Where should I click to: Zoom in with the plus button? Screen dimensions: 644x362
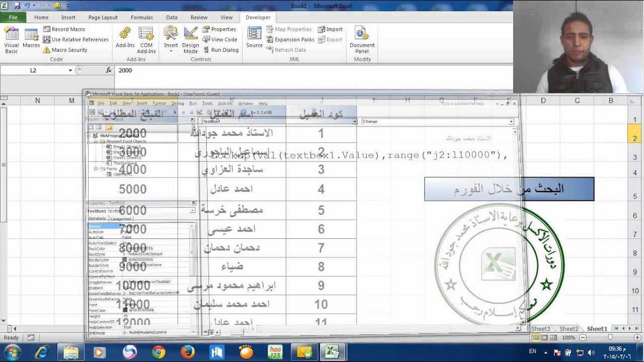click(x=637, y=337)
